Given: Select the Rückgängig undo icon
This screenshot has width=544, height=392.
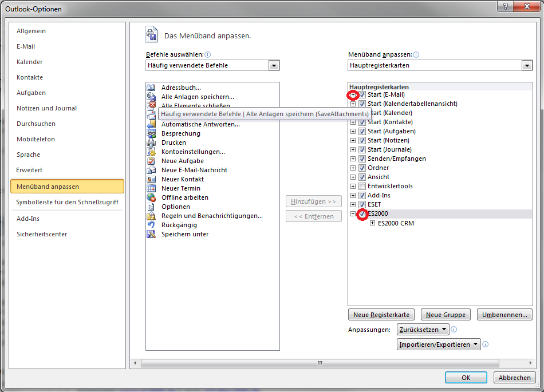Looking at the screenshot, I should (x=151, y=225).
